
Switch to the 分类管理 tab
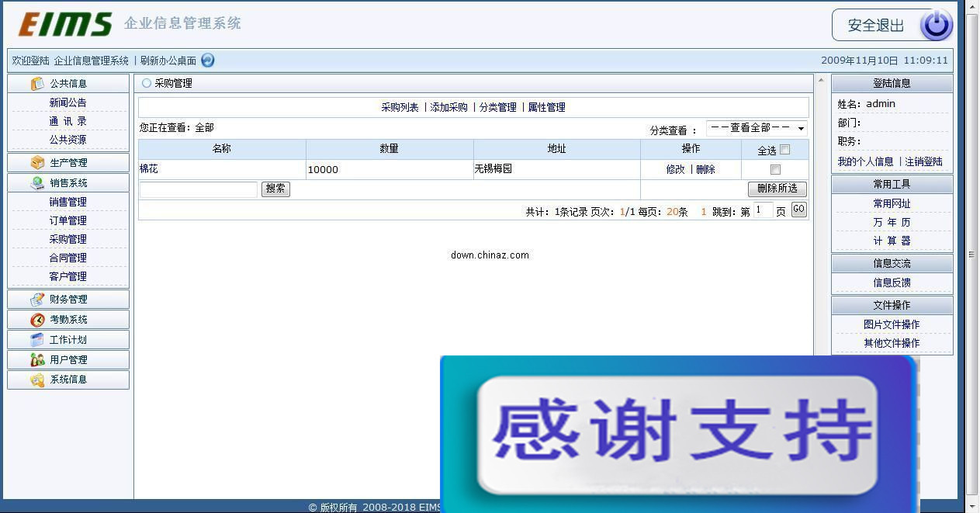tap(498, 107)
